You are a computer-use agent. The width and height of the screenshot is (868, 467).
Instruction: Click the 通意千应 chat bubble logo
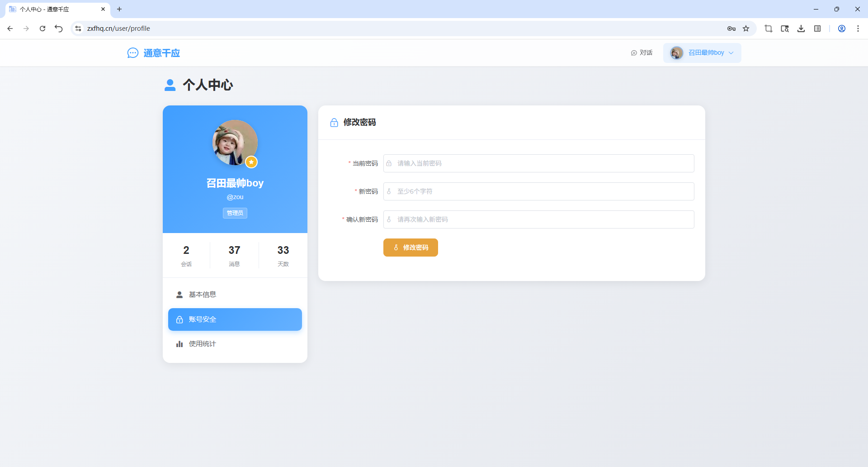pos(133,53)
